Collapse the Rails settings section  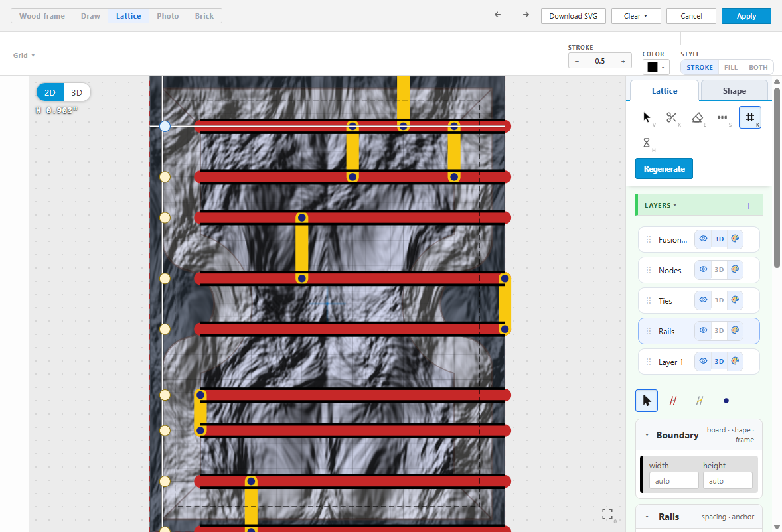[647, 517]
